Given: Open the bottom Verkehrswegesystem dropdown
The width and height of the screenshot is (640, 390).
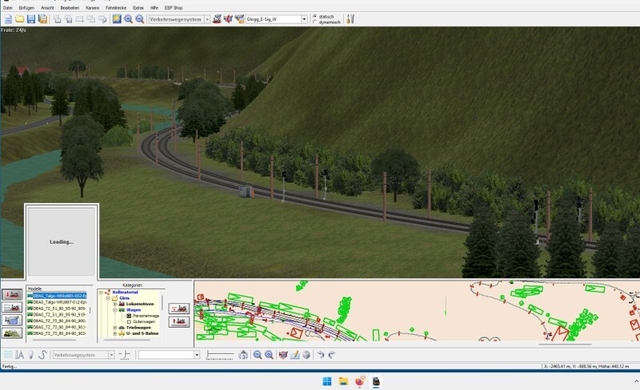Looking at the screenshot, I should coord(111,355).
